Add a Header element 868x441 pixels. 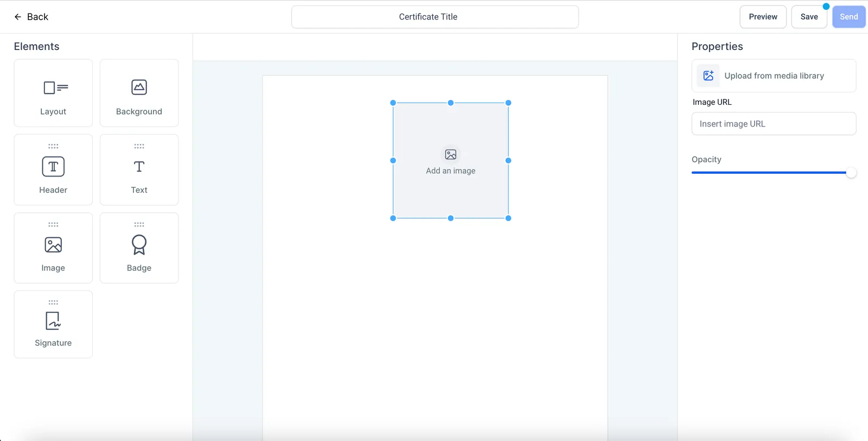pos(53,169)
